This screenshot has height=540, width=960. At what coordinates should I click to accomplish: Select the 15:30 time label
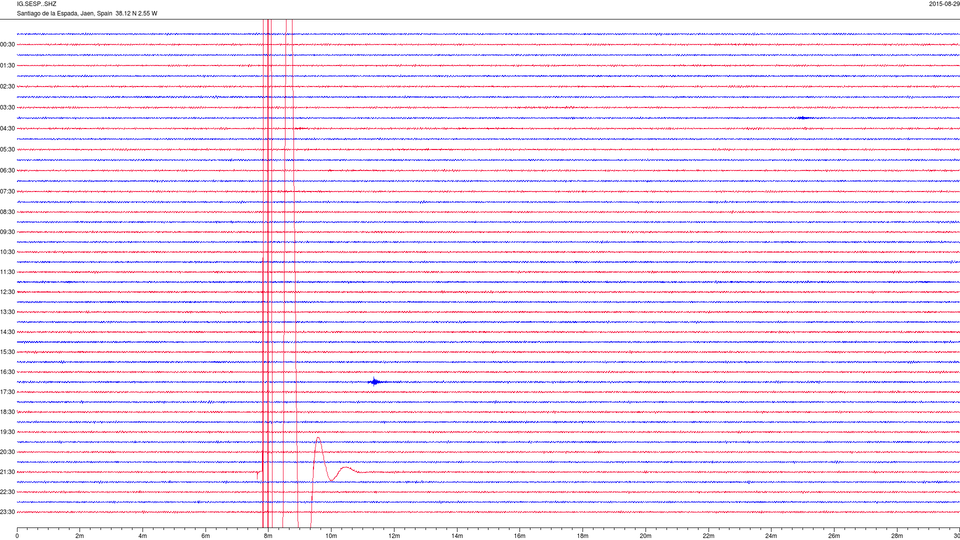coord(7,352)
